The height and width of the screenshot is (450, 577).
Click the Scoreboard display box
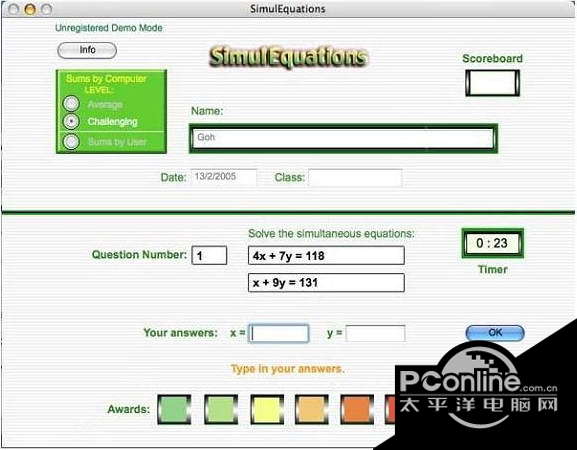492,83
